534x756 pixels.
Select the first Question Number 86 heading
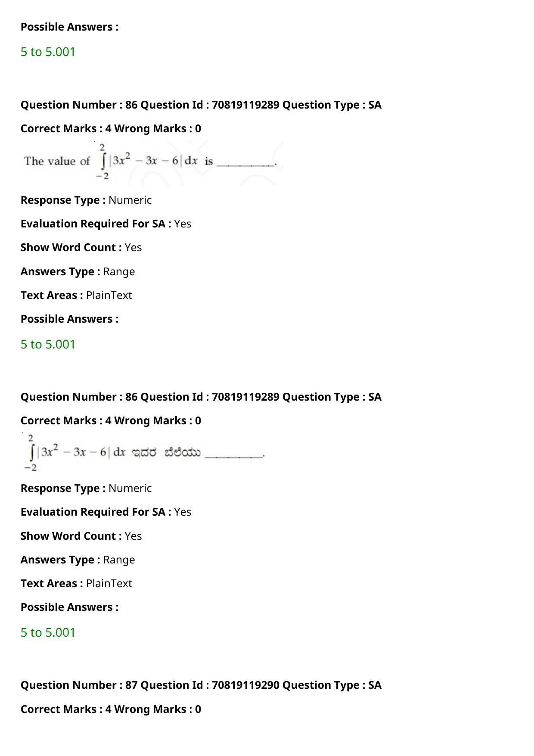click(201, 105)
